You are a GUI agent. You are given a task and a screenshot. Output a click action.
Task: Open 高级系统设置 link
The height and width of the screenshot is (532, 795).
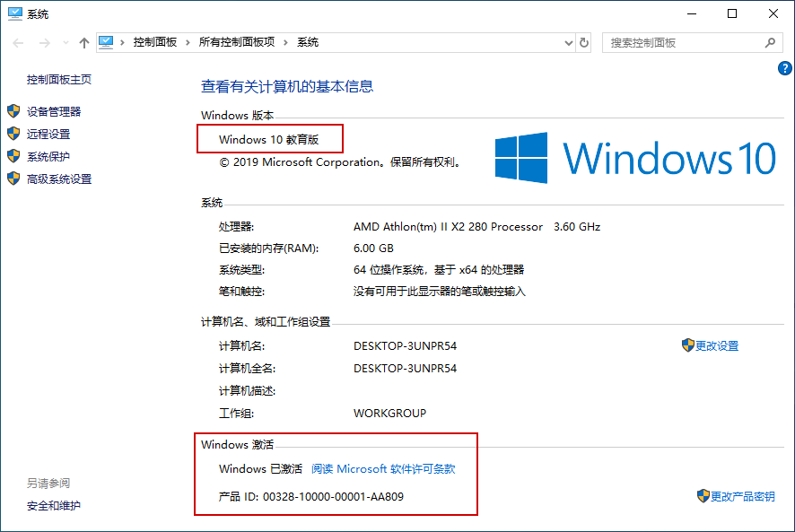(59, 179)
